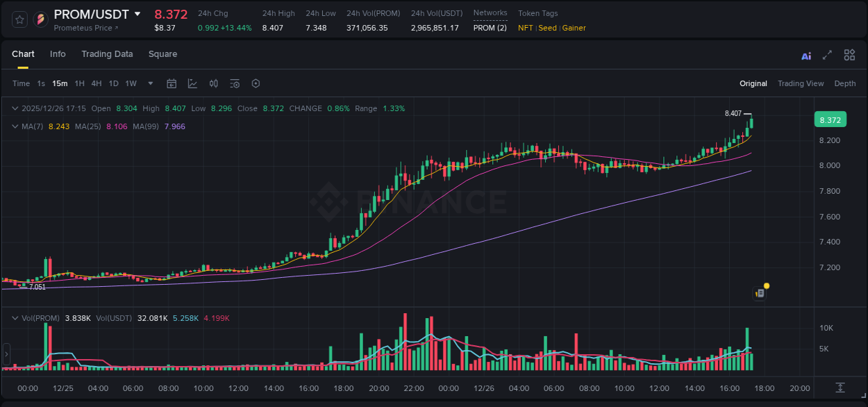Expand the extra time intervals dropdown arrow
This screenshot has height=407, width=868.
point(149,83)
